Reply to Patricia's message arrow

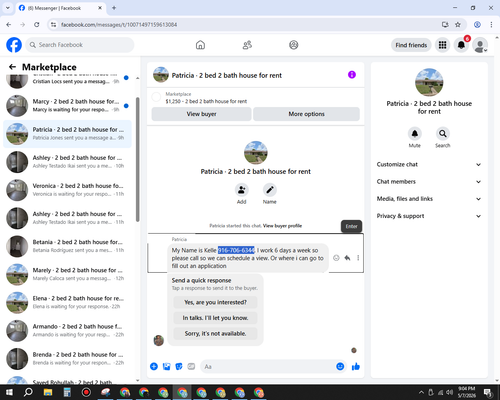(347, 258)
